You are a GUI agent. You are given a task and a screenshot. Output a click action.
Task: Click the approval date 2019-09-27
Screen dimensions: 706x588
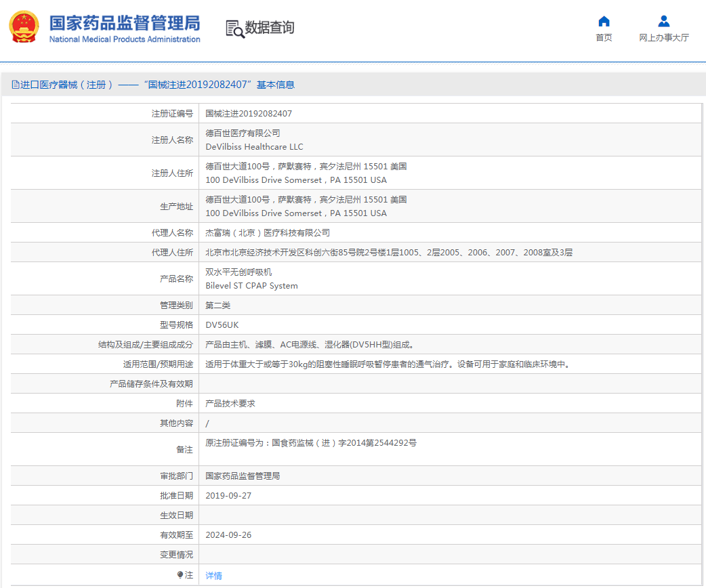point(228,495)
